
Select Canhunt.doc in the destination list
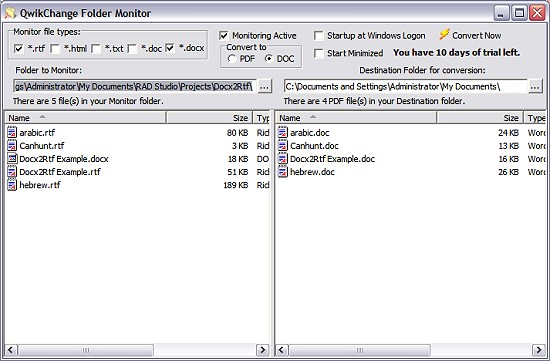click(x=314, y=146)
